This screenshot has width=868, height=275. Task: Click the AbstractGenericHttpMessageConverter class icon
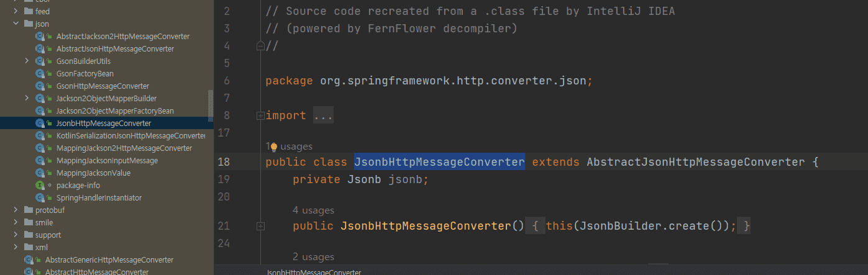point(29,260)
